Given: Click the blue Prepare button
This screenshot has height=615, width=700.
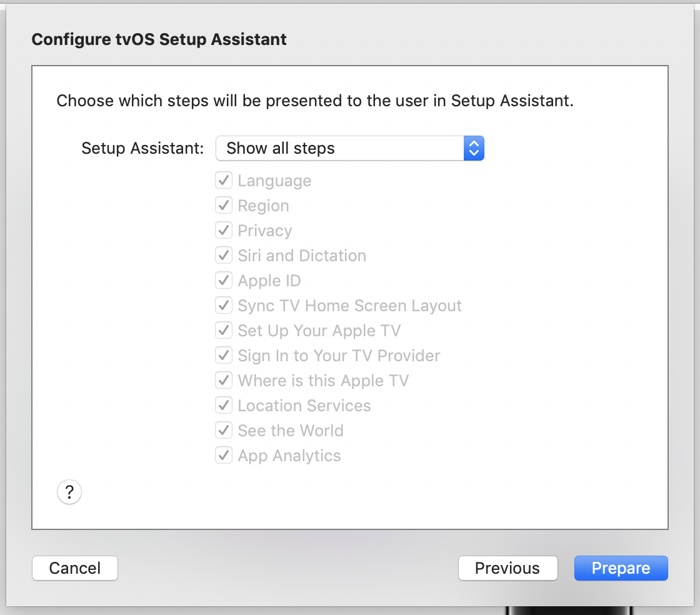Looking at the screenshot, I should click(621, 568).
